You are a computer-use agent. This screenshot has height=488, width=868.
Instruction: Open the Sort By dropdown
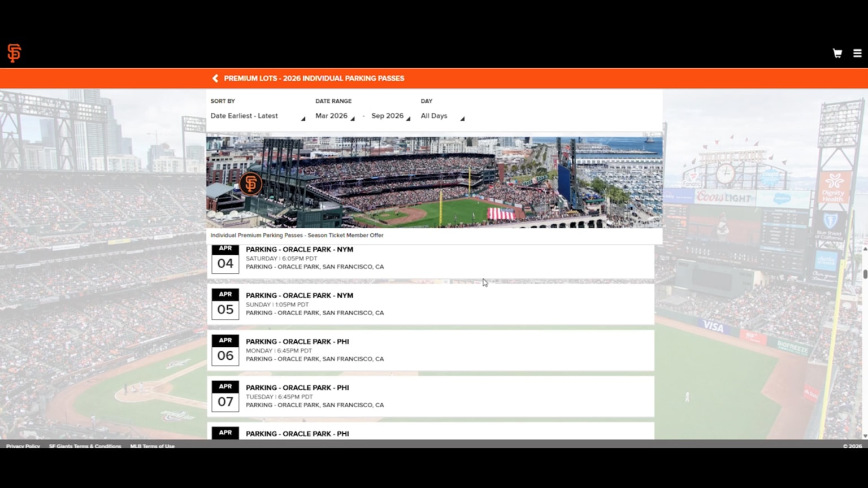point(258,116)
